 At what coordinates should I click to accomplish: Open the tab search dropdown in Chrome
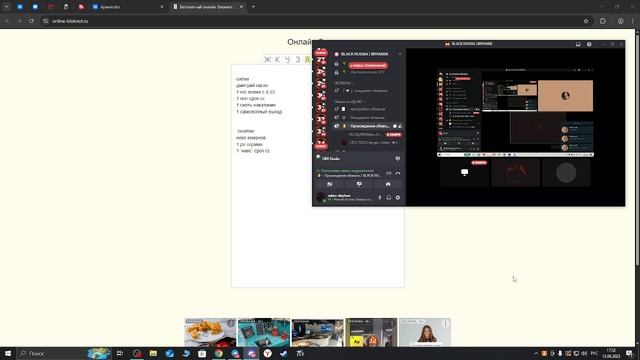click(x=6, y=7)
